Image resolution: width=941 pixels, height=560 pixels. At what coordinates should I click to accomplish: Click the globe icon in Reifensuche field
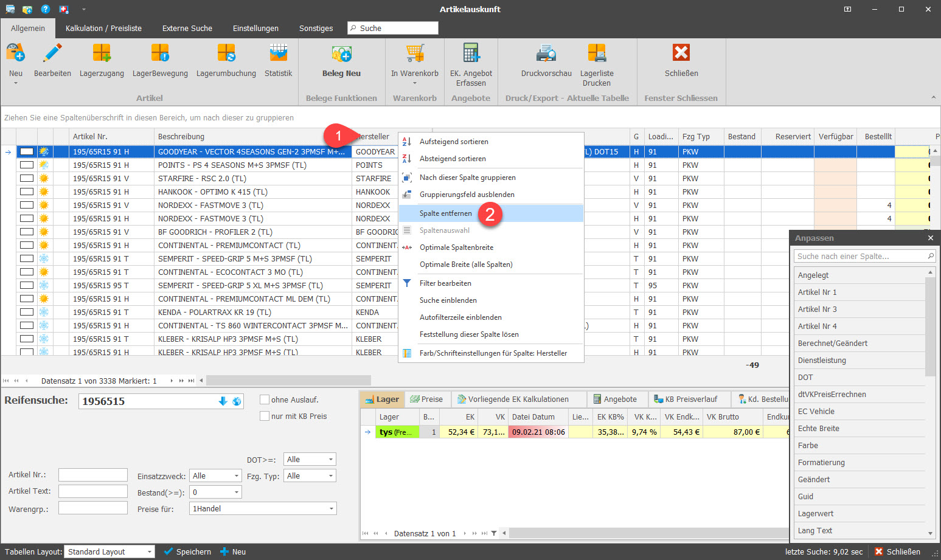(x=237, y=401)
